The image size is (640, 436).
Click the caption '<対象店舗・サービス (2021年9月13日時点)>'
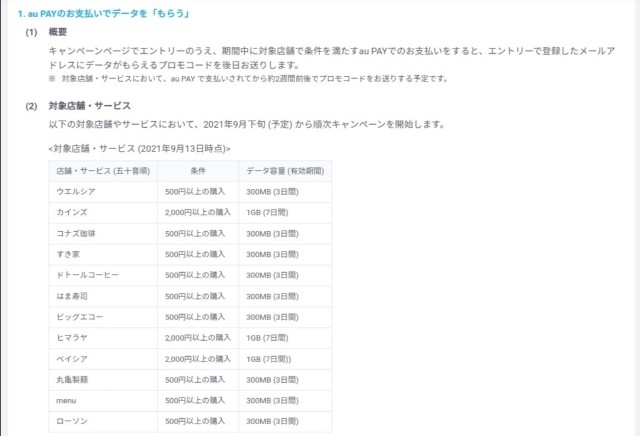pos(139,149)
